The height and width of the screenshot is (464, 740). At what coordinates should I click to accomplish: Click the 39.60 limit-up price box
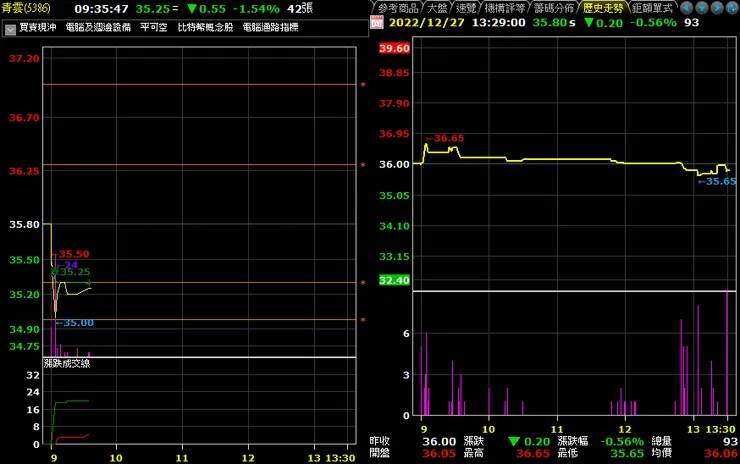[x=394, y=48]
